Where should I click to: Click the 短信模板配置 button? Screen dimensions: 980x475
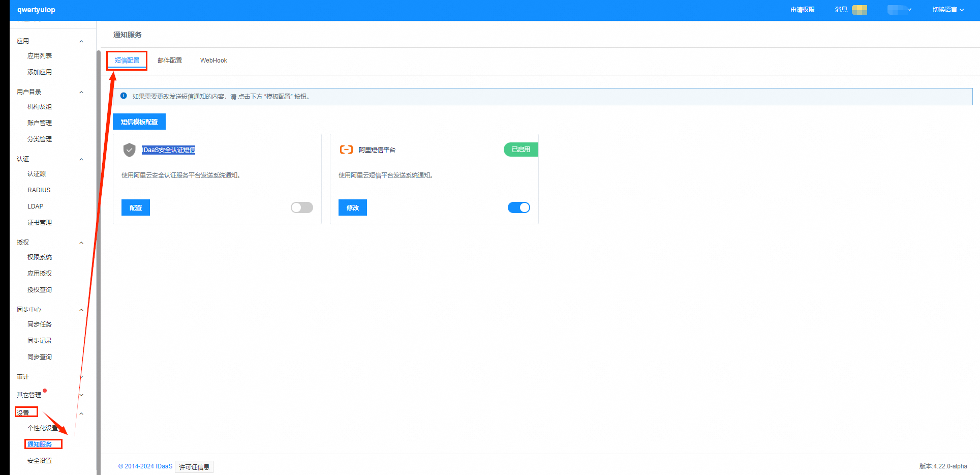[x=139, y=122]
